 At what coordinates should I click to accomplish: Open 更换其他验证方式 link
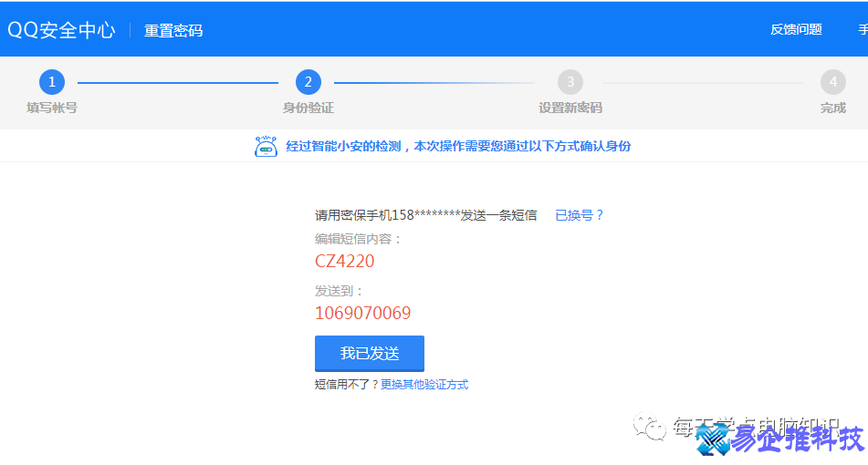point(424,384)
